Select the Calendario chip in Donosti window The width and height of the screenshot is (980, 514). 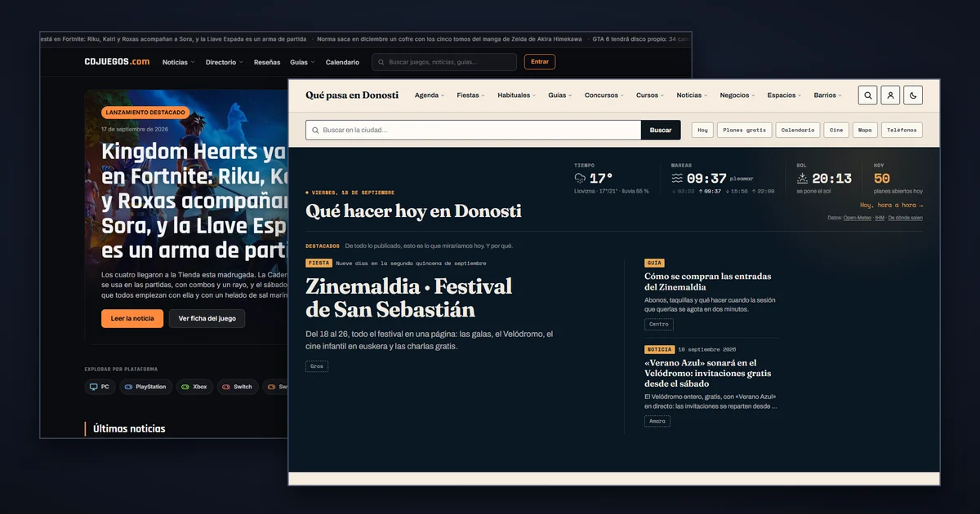(798, 130)
